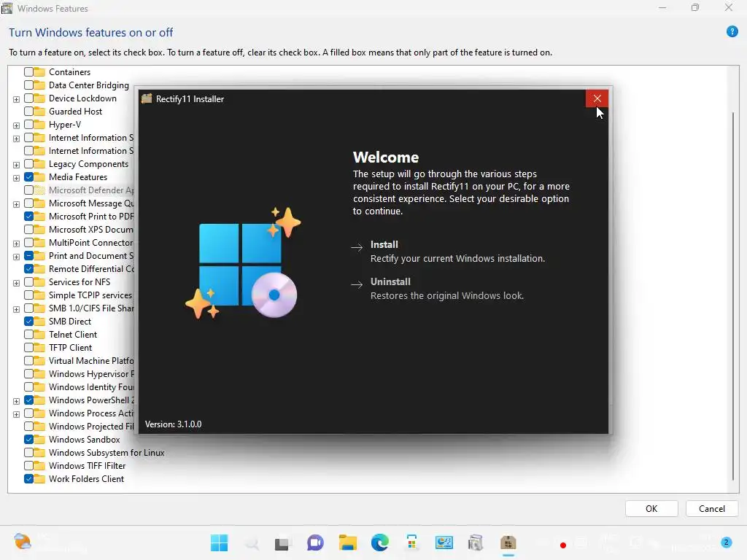Viewport: 747px width, 560px height.
Task: Expand SMB 1.0/CIFS File Sharing node
Action: pos(16,309)
